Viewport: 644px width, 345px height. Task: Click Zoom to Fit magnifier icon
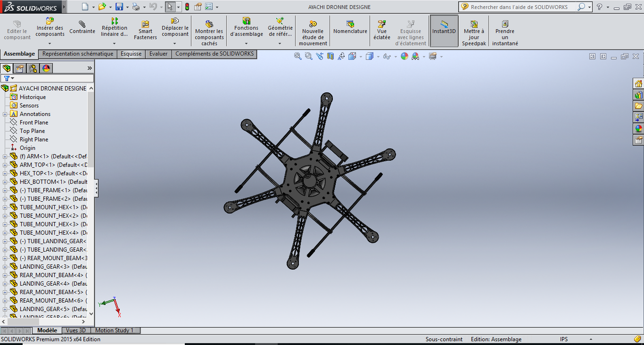298,56
